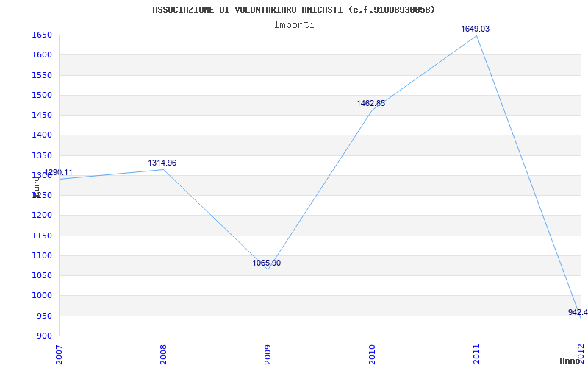The width and height of the screenshot is (588, 368).
Task: Click the 1550 y-axis tick label
Action: click(x=42, y=75)
